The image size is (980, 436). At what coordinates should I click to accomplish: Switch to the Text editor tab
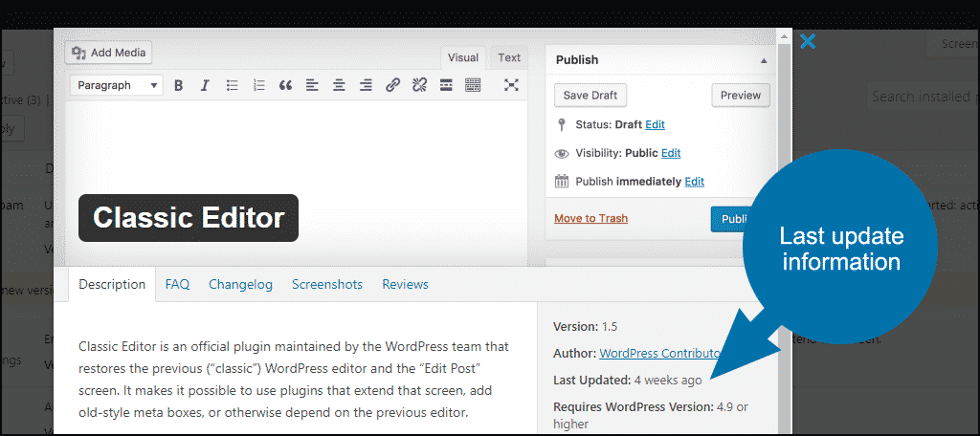pyautogui.click(x=509, y=58)
